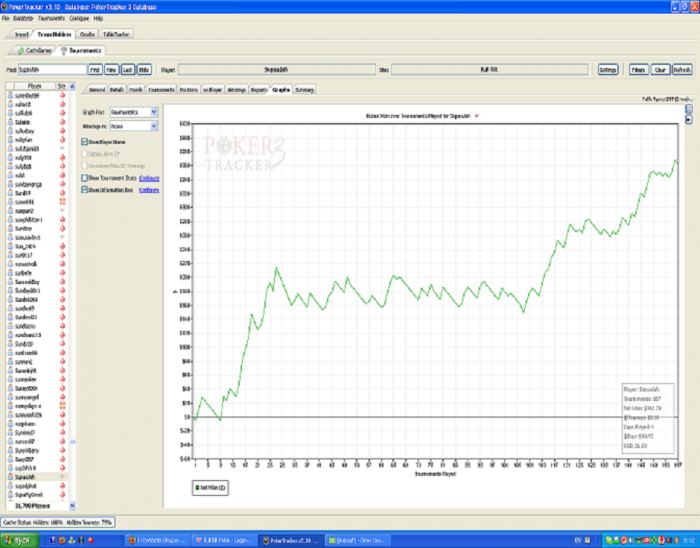Enable the Show Tournament Stats checkbox

[x=84, y=177]
